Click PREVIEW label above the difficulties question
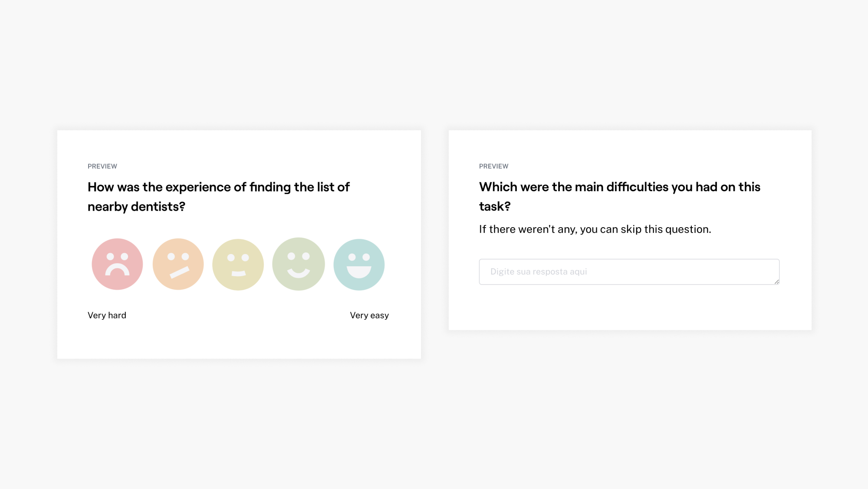Viewport: 868px width, 489px height. point(493,166)
